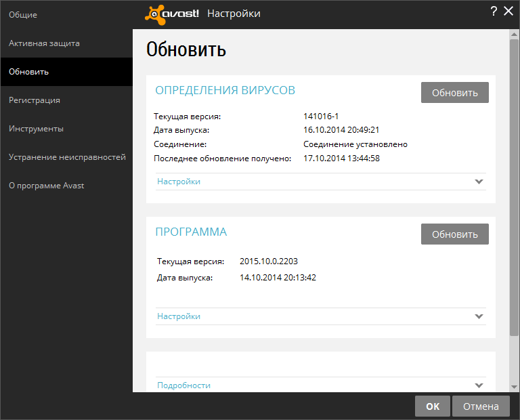Screen dimensions: 520x420
Task: Open Устранение неисправностей section
Action: point(66,157)
